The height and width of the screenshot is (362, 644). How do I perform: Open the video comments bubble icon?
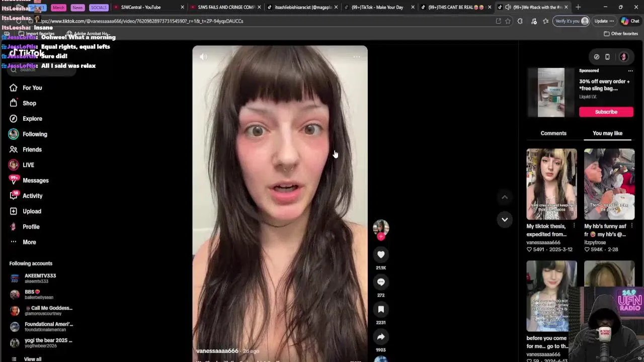(x=381, y=282)
